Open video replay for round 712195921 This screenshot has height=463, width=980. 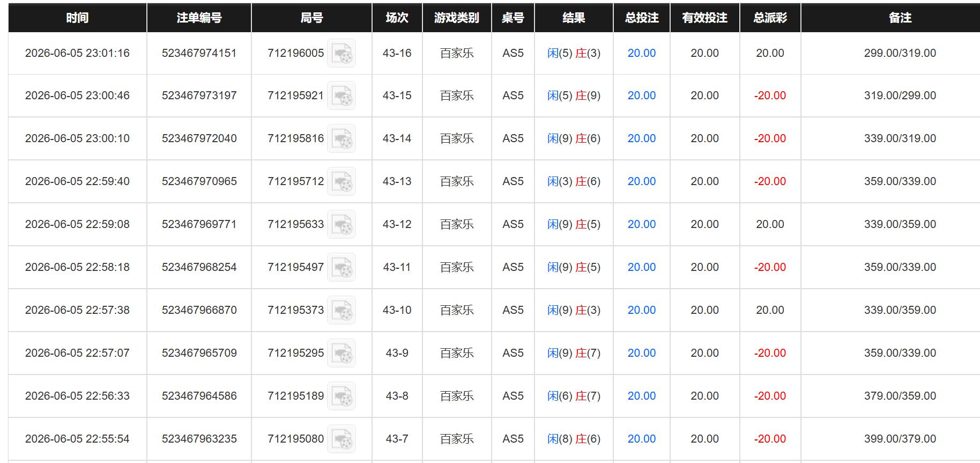click(x=341, y=96)
